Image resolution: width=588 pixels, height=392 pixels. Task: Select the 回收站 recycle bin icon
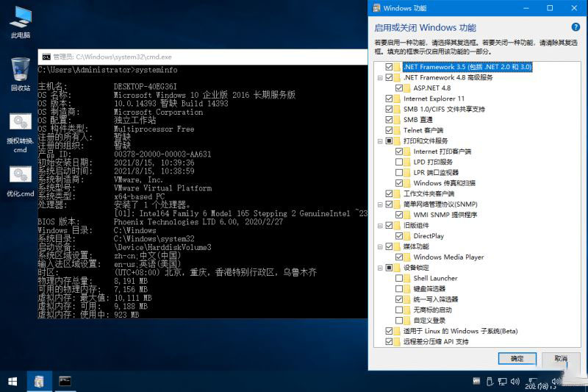coord(21,74)
